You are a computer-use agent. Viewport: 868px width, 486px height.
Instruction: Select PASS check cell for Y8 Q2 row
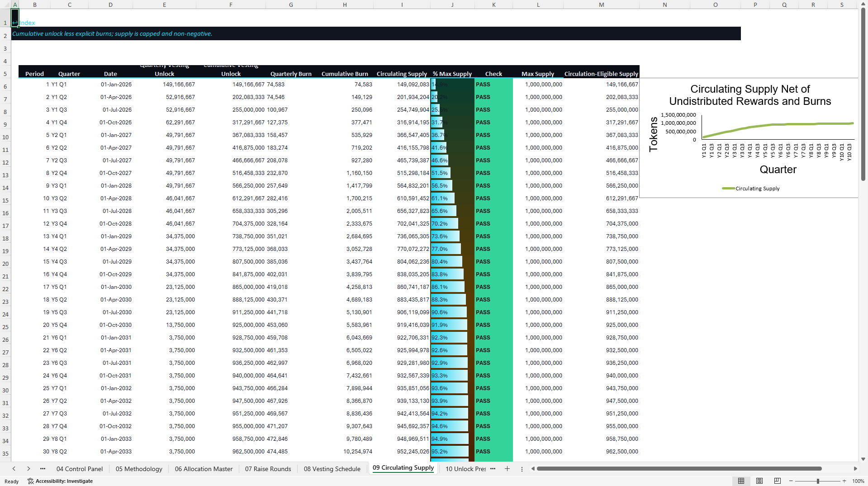click(493, 452)
